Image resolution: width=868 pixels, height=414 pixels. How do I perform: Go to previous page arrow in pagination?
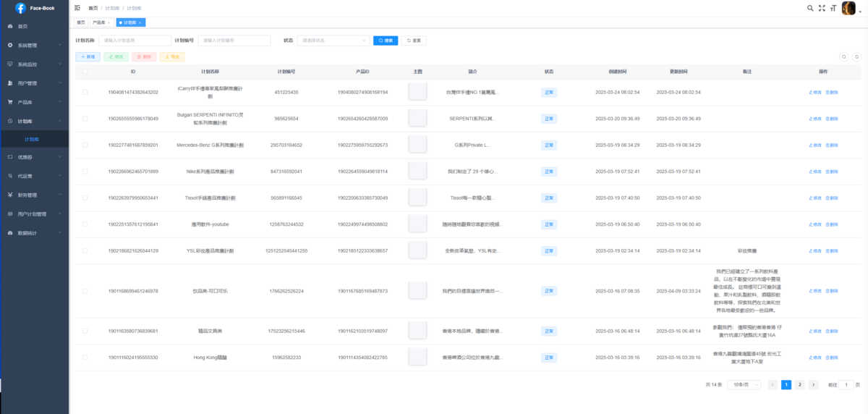773,385
